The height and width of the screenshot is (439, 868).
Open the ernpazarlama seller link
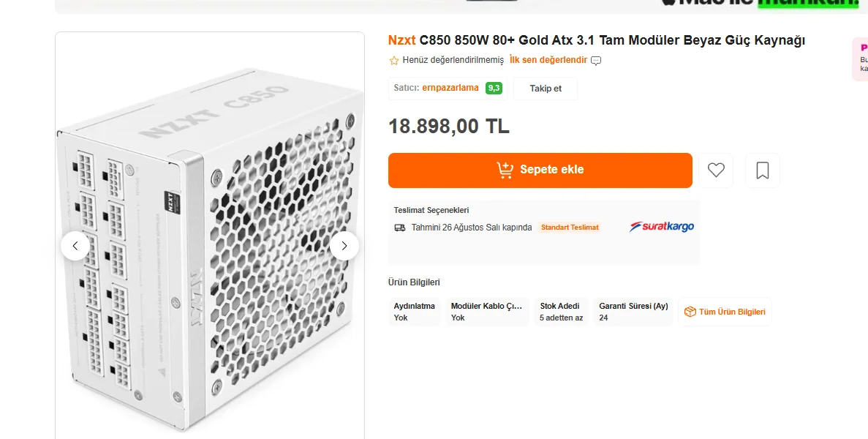450,88
